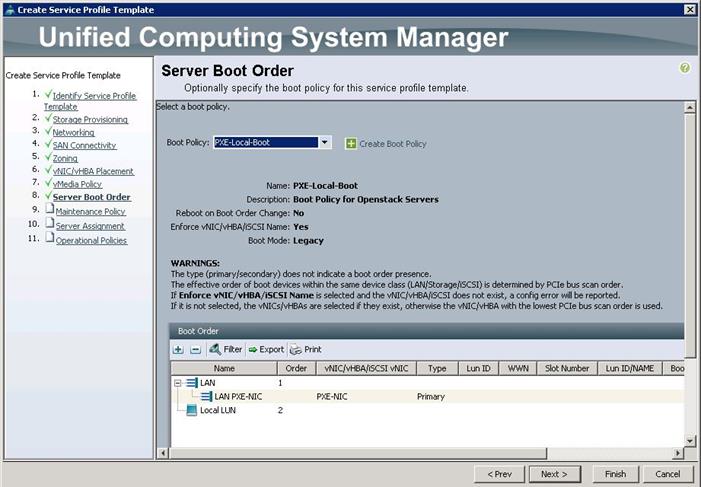
Task: Collapse the LAN tree node
Action: [177, 383]
